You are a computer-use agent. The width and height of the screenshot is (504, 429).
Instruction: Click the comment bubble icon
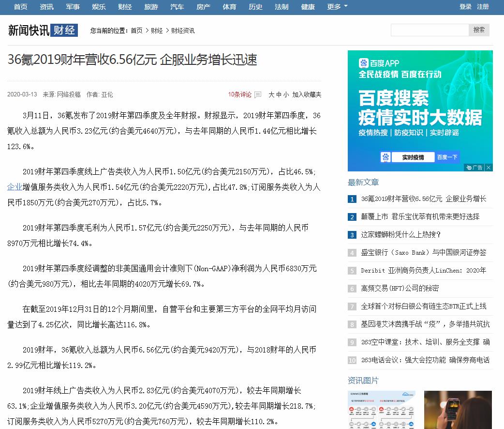[x=258, y=94]
